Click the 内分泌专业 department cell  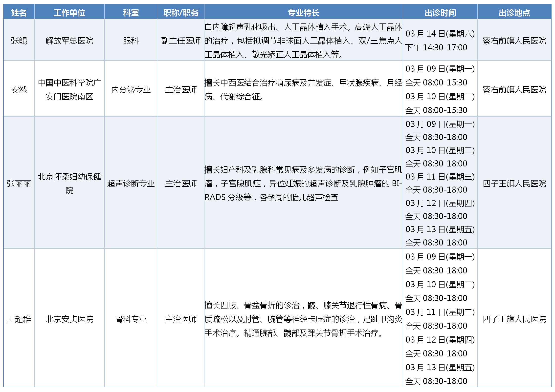pos(131,89)
